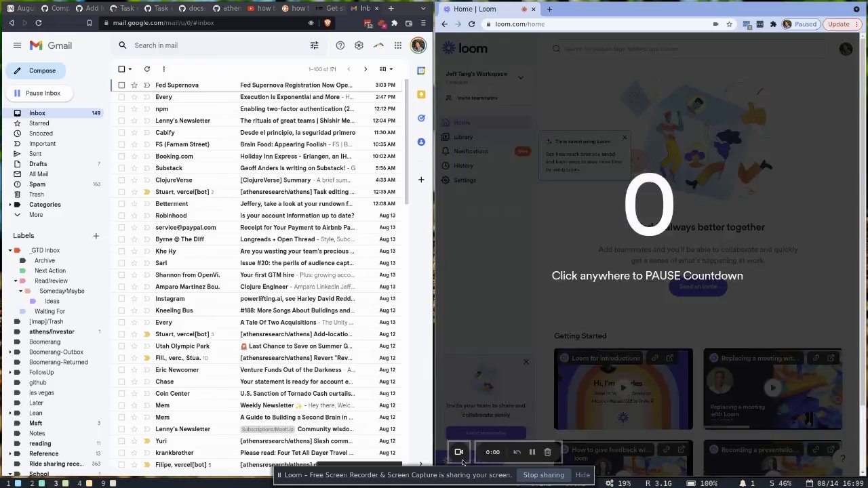Open the Waiting For label

(50, 312)
